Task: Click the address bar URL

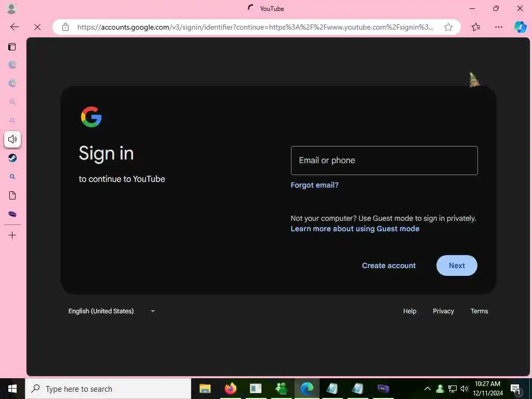Action: pos(256,27)
